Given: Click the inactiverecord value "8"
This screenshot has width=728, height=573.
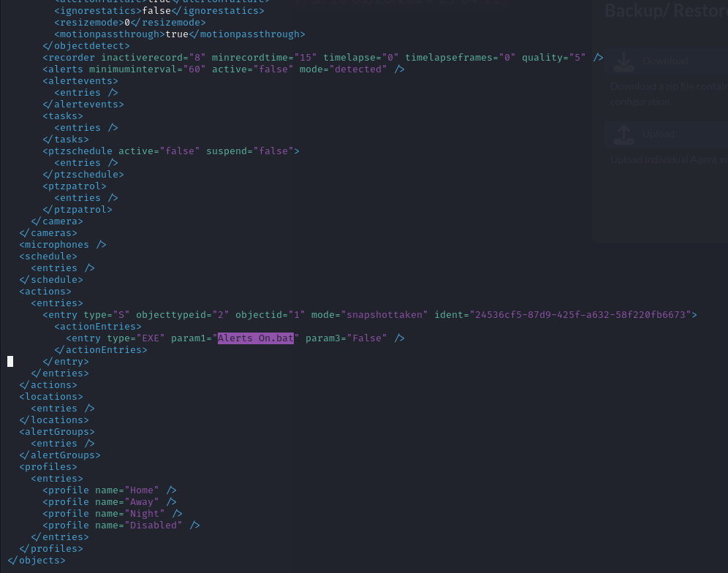Looking at the screenshot, I should point(197,58).
